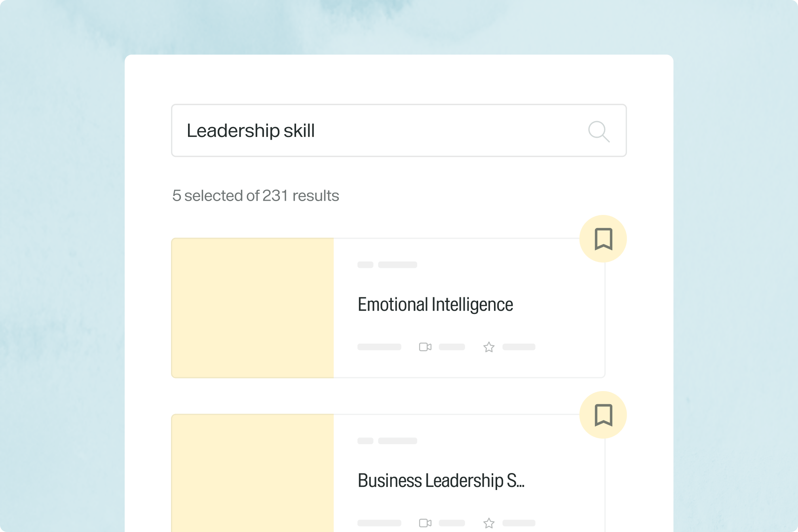Bookmark the Business Leadership course
This screenshot has height=532, width=798.
pyautogui.click(x=603, y=415)
